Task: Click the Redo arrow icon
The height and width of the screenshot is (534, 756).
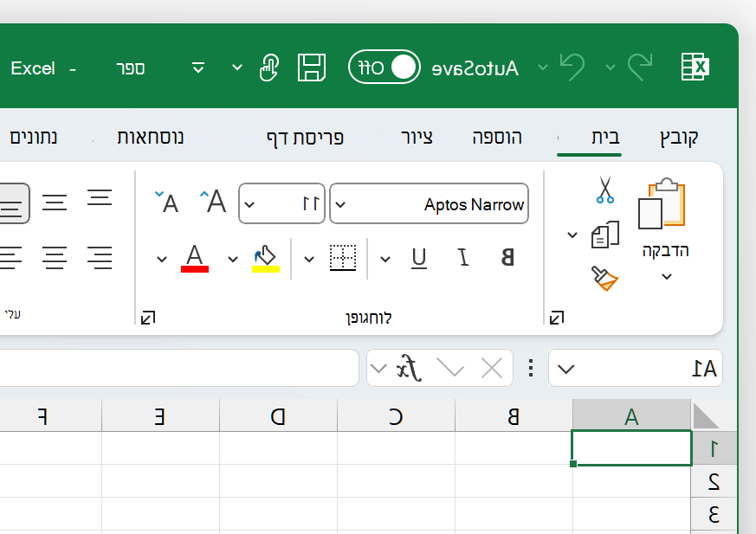Action: (x=640, y=67)
